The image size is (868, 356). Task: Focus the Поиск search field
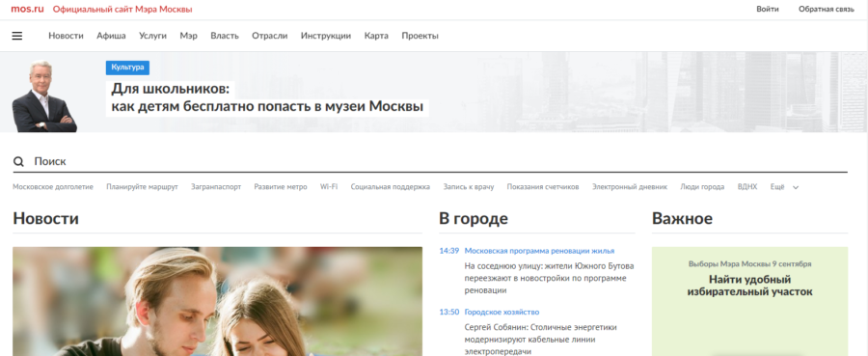430,162
